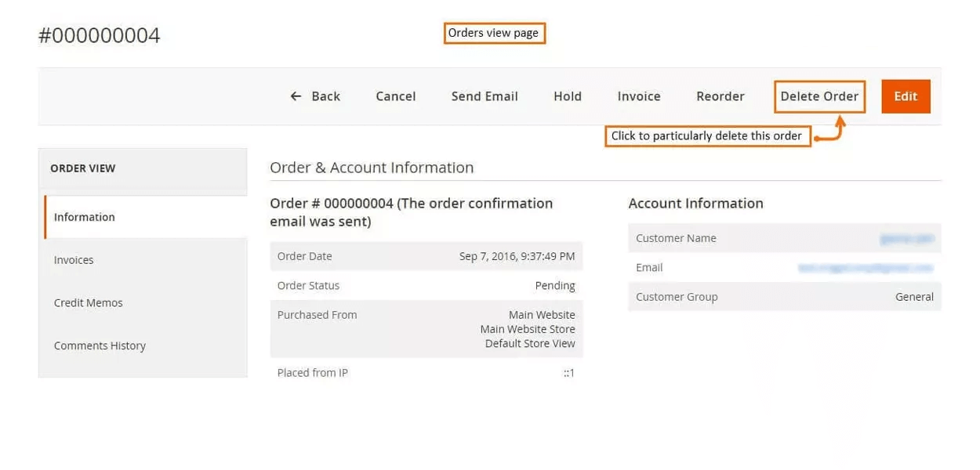This screenshot has width=980, height=470.
Task: Put the order on Hold
Action: point(567,96)
